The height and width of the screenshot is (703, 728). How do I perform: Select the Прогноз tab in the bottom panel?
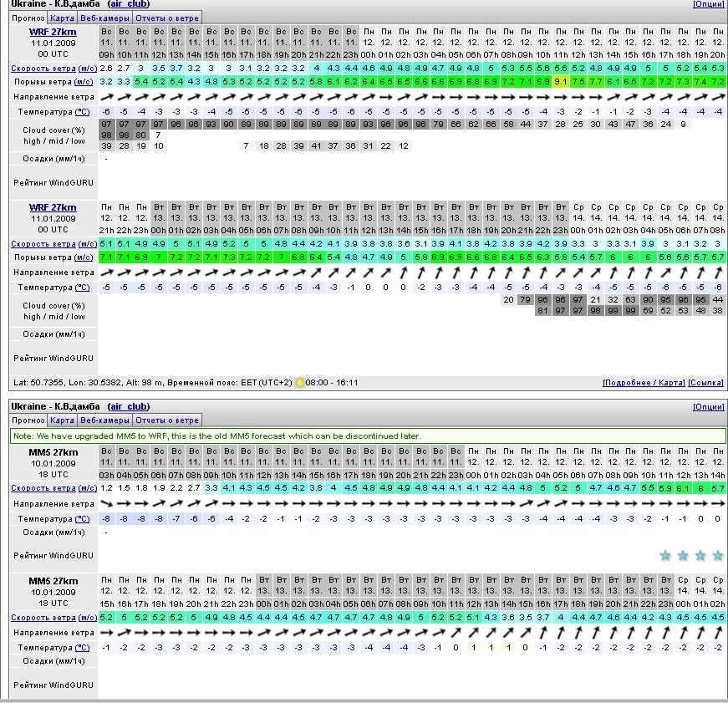[28, 420]
